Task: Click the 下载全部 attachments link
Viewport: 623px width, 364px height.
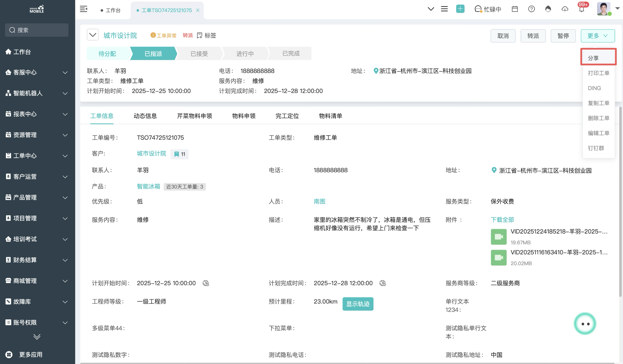Action: [502, 220]
